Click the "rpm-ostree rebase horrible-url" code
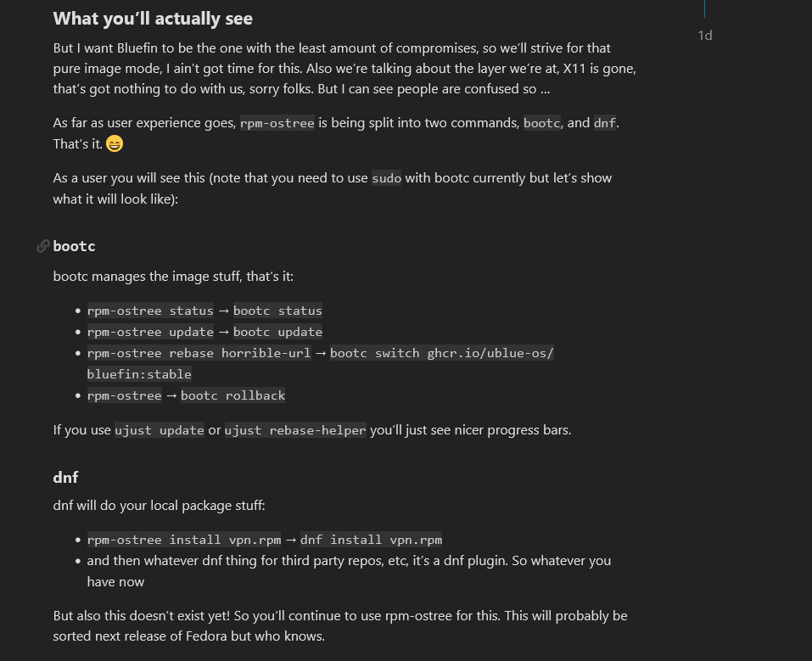 coord(199,353)
